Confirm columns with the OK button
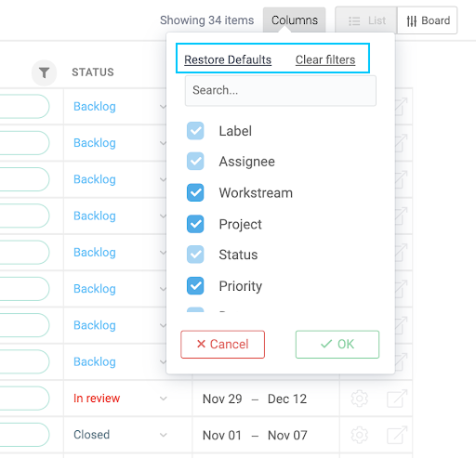The image size is (476, 458). (337, 345)
